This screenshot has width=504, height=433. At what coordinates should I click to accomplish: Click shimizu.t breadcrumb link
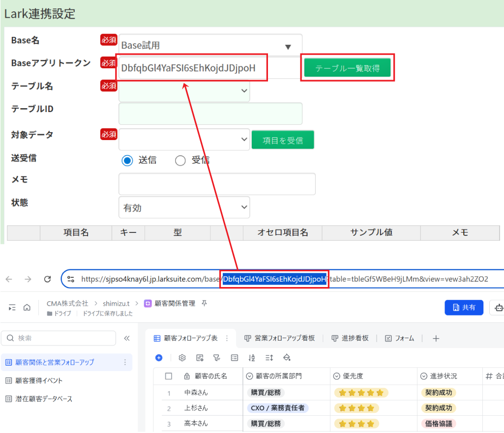click(116, 303)
